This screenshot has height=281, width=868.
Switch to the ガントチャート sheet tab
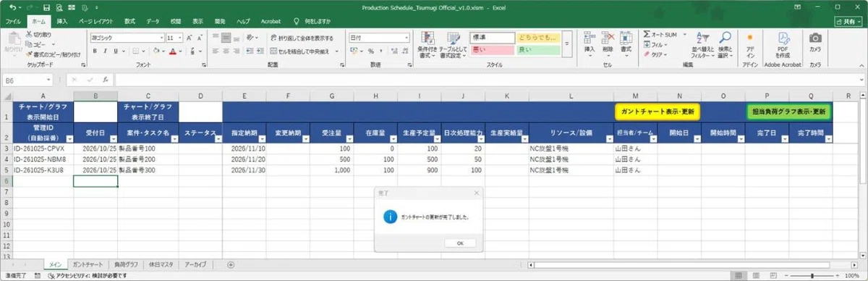88,264
